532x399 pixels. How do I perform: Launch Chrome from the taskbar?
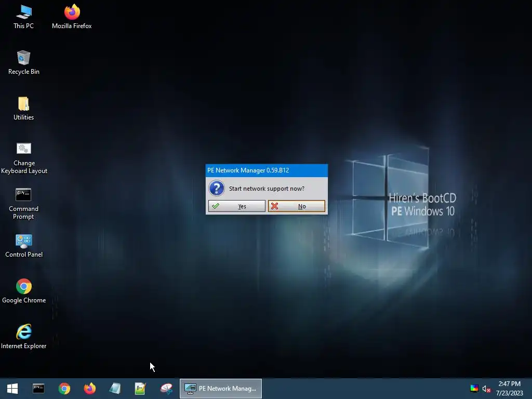64,389
